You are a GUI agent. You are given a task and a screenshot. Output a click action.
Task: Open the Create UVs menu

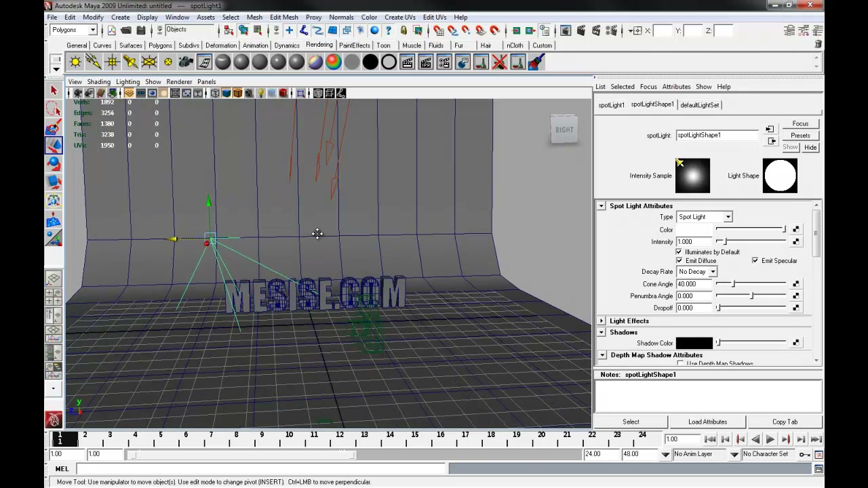pos(400,17)
